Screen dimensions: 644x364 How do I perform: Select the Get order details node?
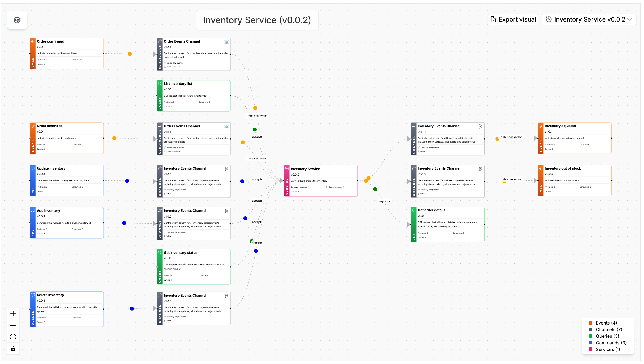coord(447,224)
